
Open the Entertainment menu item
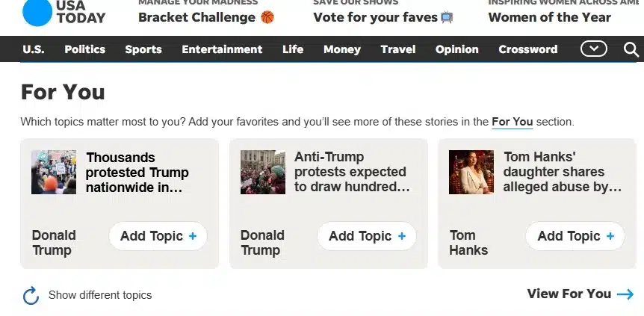point(222,49)
